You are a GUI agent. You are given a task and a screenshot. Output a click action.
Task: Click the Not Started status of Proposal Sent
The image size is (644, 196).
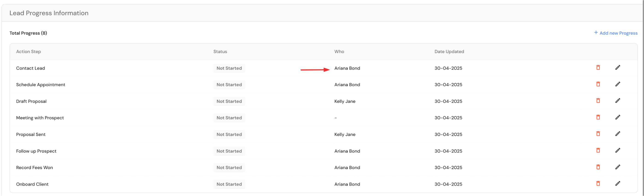tap(229, 135)
